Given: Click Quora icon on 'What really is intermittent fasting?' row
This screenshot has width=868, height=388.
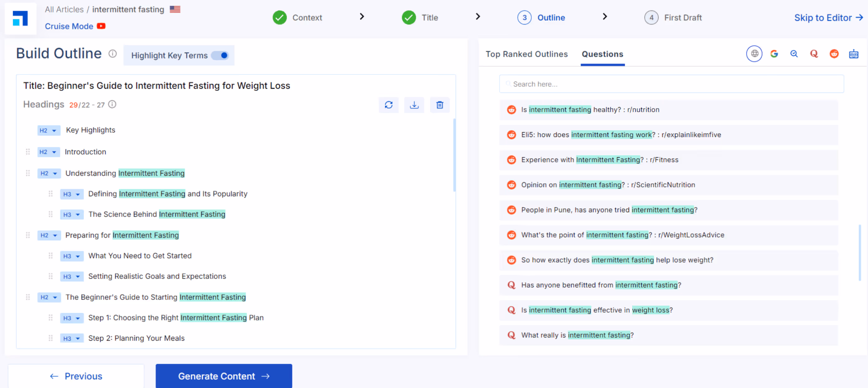Looking at the screenshot, I should (x=512, y=335).
